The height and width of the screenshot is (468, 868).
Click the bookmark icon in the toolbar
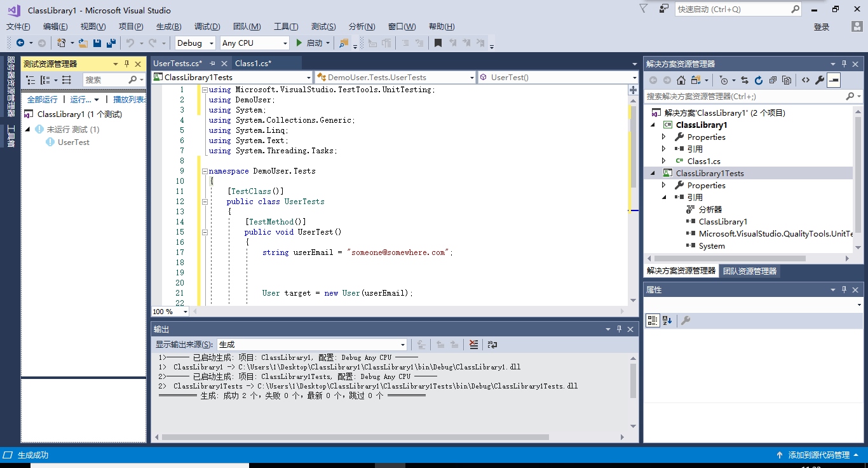(438, 43)
